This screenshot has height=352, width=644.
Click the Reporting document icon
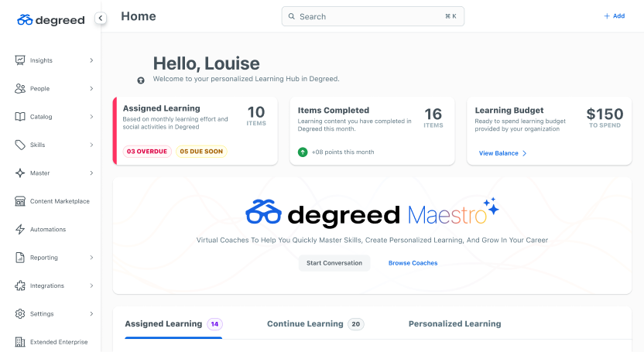(x=19, y=258)
